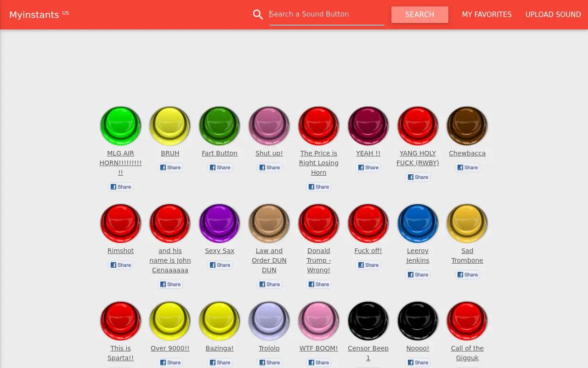
Task: Click the SEARCH button
Action: pos(420,15)
